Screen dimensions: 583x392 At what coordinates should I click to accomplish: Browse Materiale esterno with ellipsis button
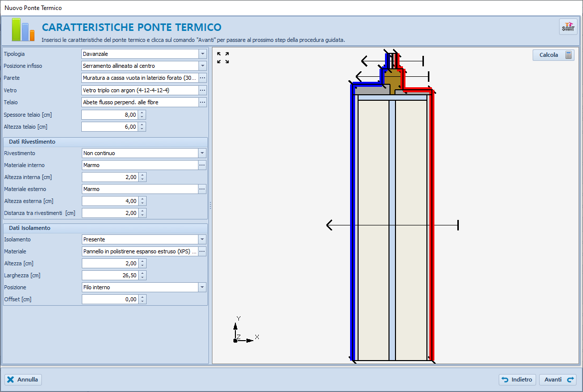(202, 189)
